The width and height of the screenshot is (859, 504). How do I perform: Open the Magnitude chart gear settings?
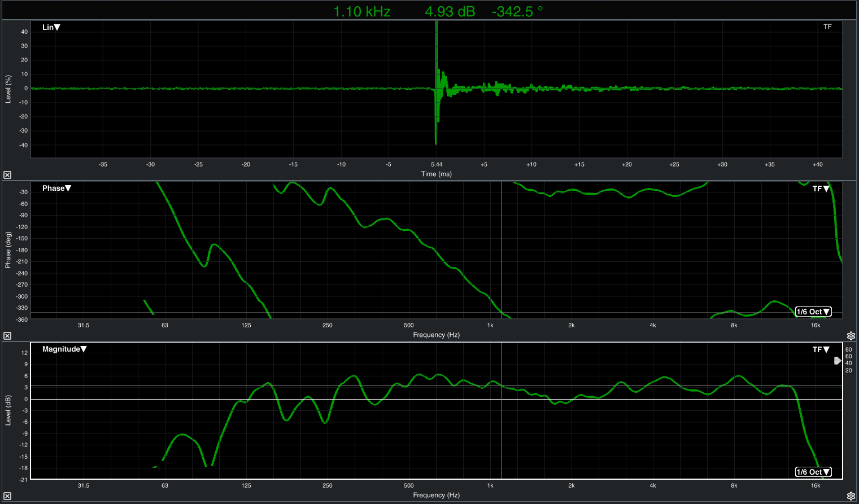point(851,496)
